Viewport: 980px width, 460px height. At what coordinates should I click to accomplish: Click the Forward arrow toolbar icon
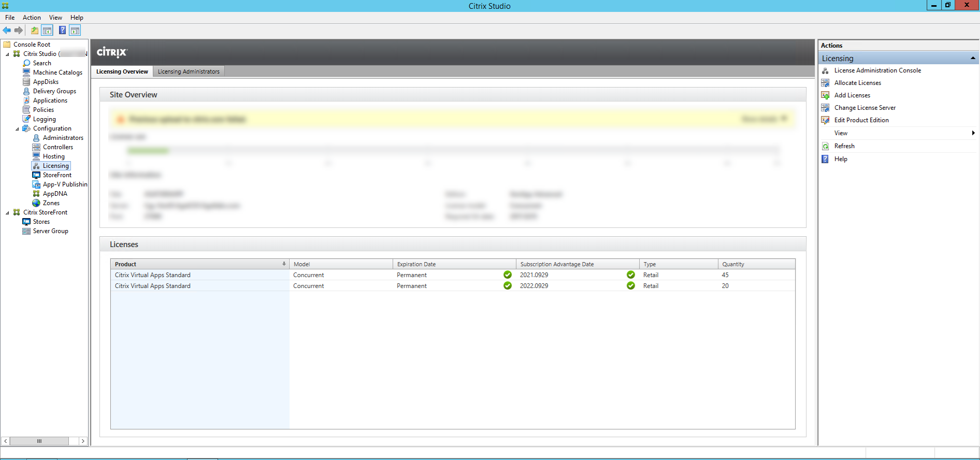19,31
